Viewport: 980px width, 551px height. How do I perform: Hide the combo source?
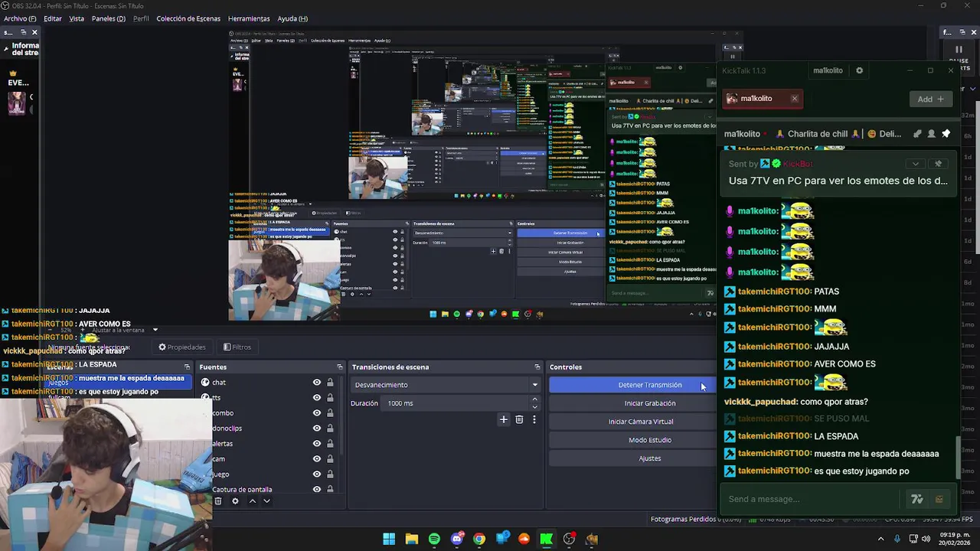[316, 413]
